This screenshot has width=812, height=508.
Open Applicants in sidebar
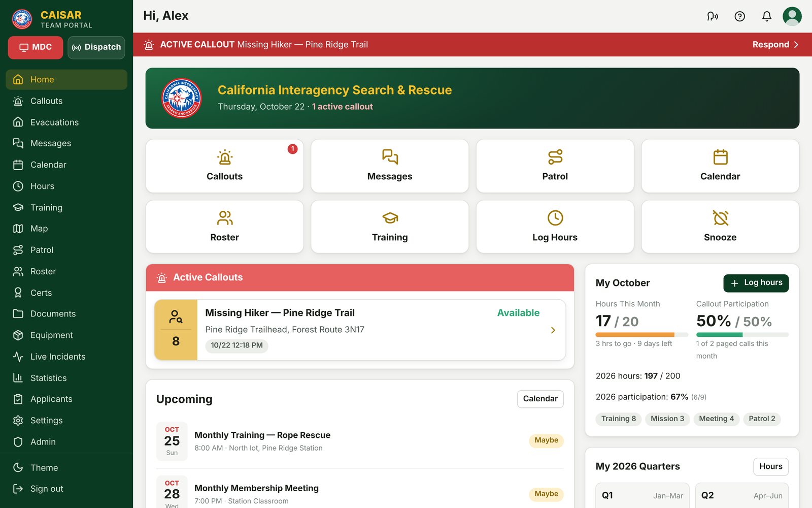[66, 399]
